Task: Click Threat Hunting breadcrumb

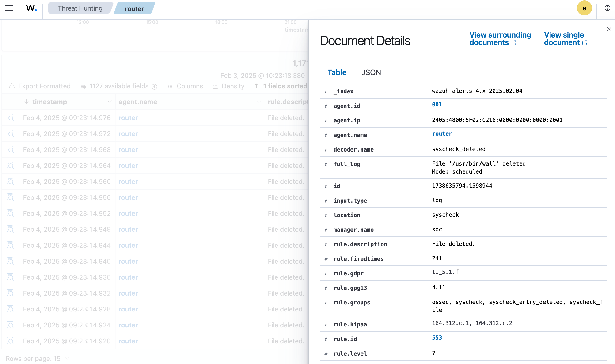Action: click(80, 8)
